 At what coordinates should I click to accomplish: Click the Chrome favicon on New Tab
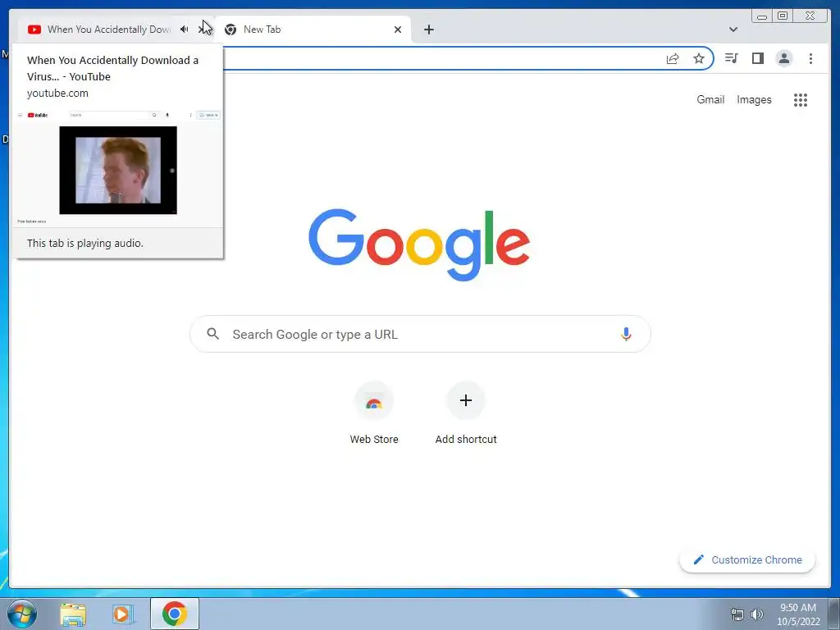pyautogui.click(x=231, y=30)
